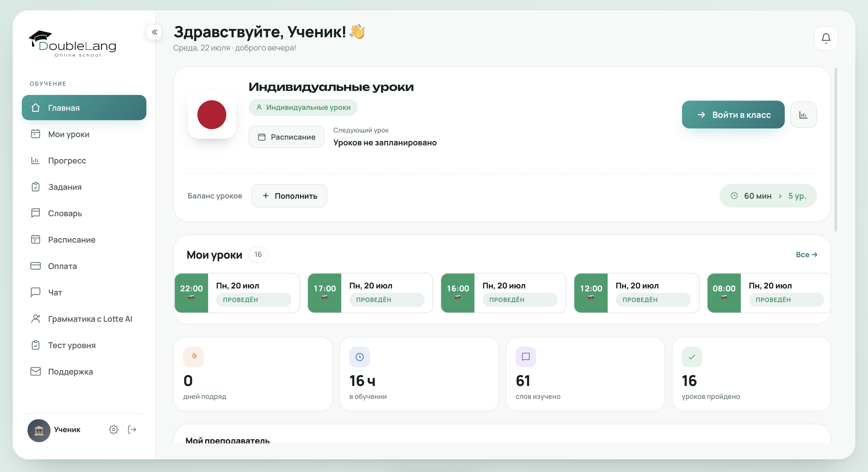Click the arrow icon on Войти в класс
868x472 pixels.
[701, 115]
